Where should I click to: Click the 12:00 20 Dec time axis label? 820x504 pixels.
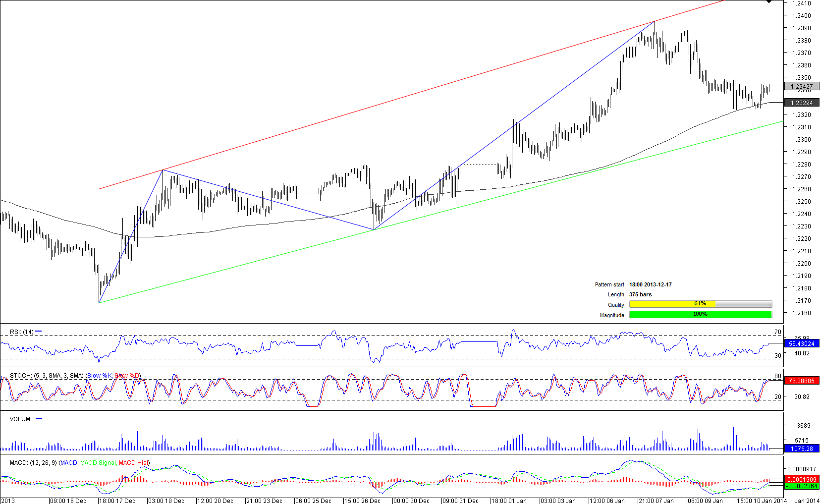(x=215, y=501)
